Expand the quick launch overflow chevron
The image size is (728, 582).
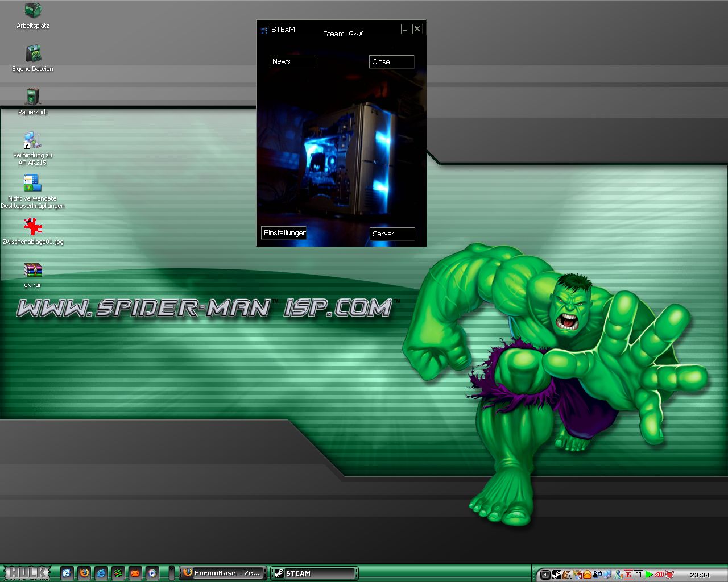pos(171,573)
